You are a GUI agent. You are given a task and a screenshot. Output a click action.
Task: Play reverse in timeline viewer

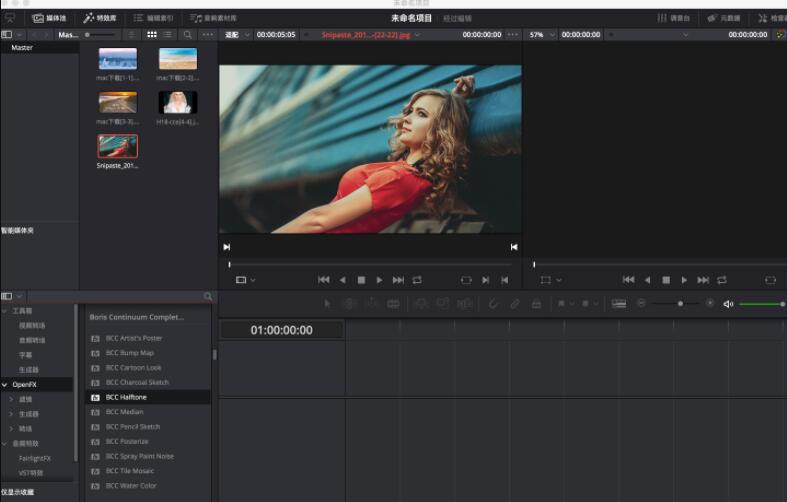[647, 280]
